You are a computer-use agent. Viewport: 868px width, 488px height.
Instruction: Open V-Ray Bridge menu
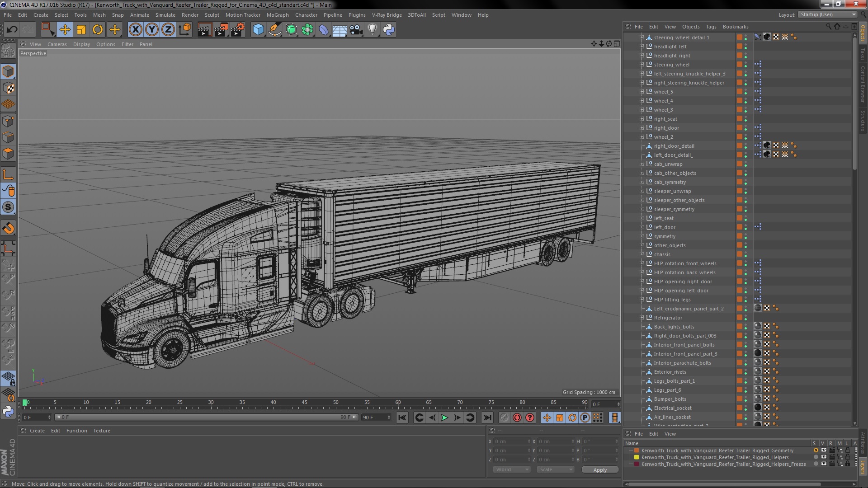point(387,15)
